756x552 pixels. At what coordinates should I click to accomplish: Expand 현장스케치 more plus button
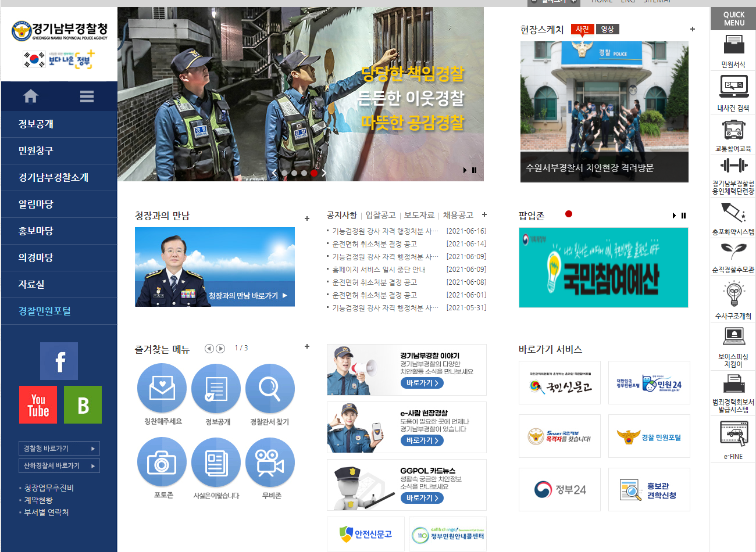[693, 29]
